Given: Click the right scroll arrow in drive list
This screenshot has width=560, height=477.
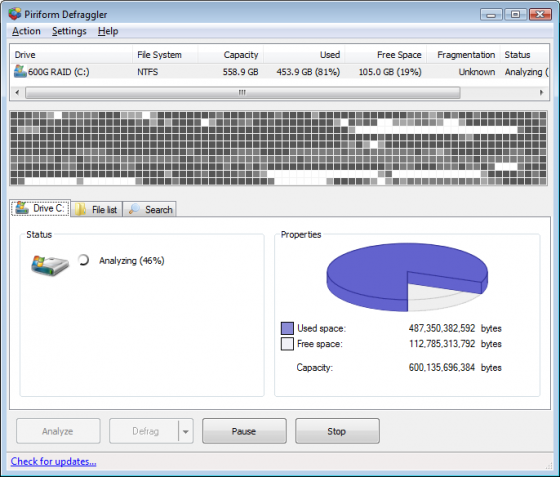Looking at the screenshot, I should (x=541, y=93).
